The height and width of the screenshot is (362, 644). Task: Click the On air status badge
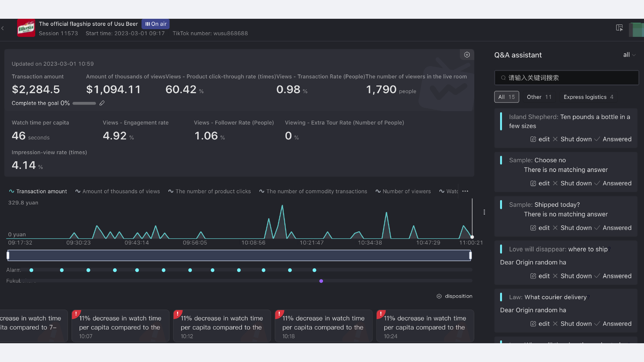tap(156, 24)
